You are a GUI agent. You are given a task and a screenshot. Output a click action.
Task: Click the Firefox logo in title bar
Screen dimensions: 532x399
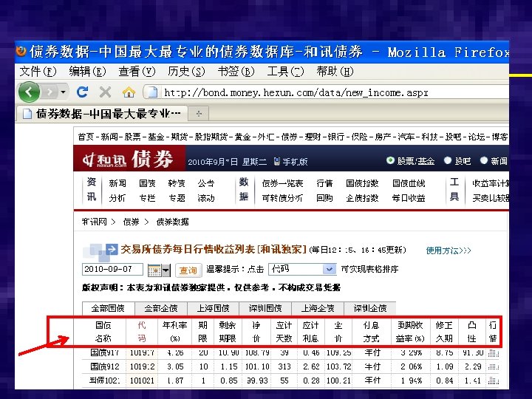pyautogui.click(x=21, y=51)
